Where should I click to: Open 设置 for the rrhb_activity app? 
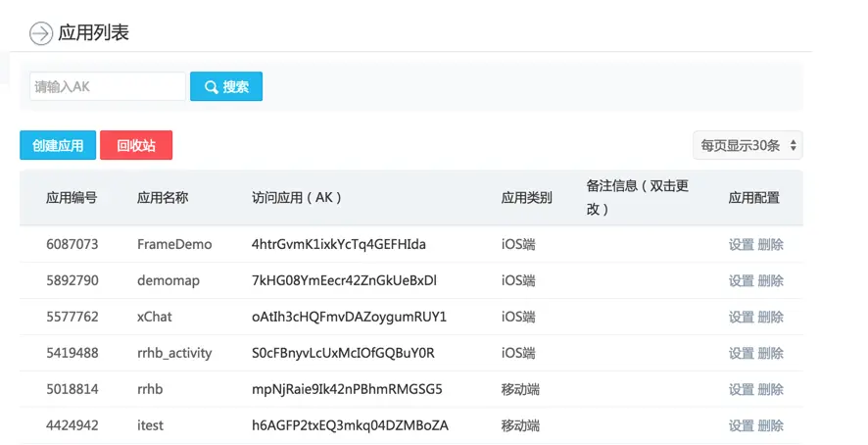point(742,353)
